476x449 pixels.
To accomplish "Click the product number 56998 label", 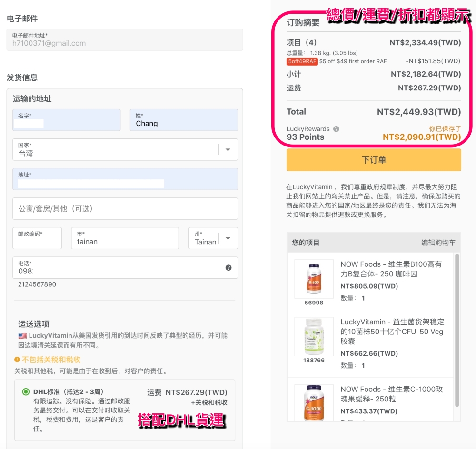I will [x=314, y=303].
